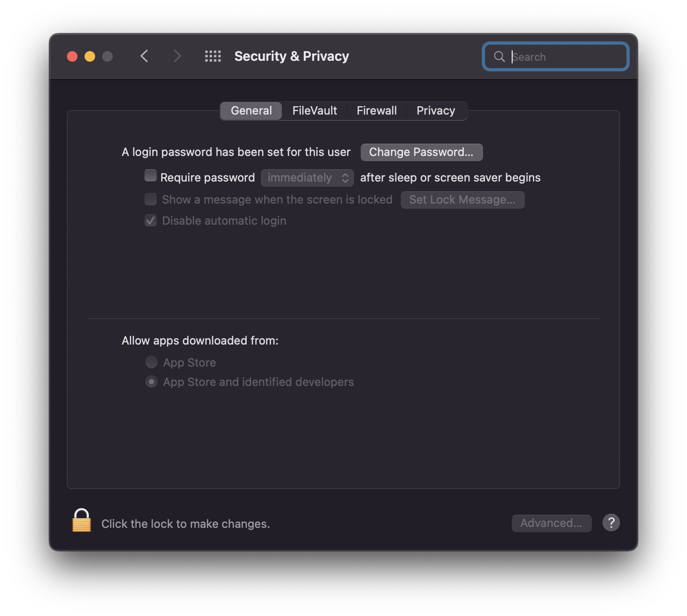Close the window with the red button
The width and height of the screenshot is (687, 616).
72,56
